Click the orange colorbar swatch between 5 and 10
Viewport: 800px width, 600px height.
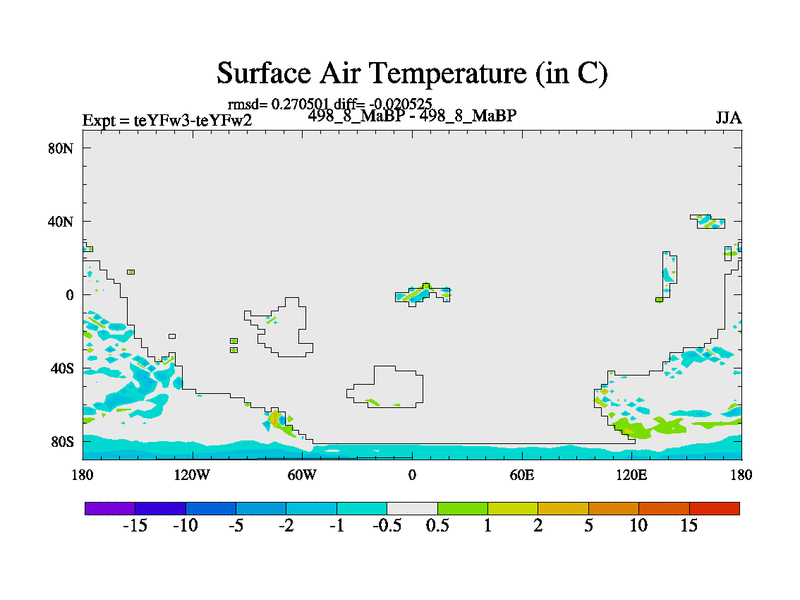pyautogui.click(x=613, y=508)
